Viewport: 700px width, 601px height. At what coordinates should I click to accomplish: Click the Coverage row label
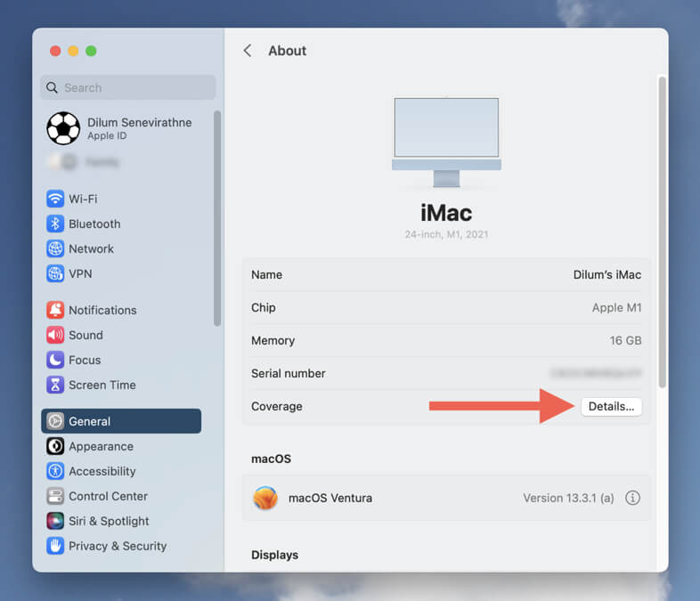pos(277,407)
